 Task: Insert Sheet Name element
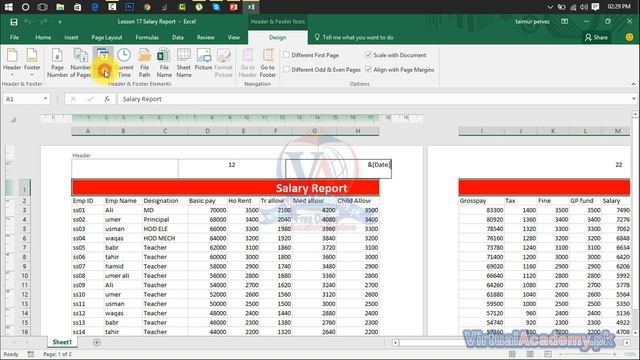tap(184, 63)
